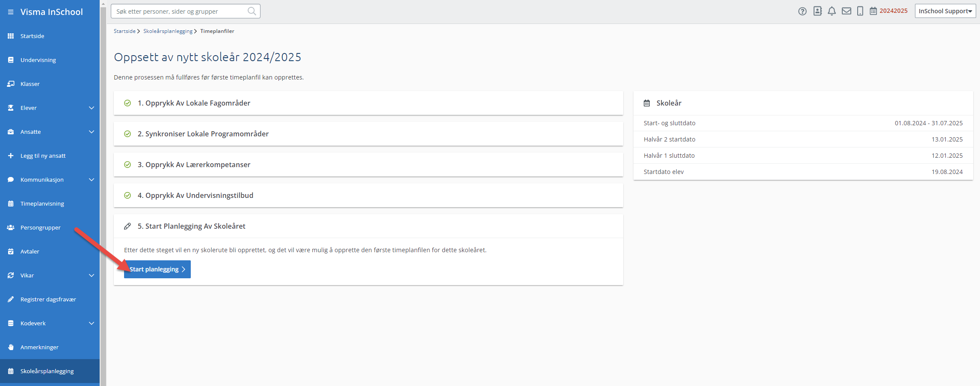Screen dimensions: 980x386
Task: Open notifications bell icon
Action: click(832, 11)
